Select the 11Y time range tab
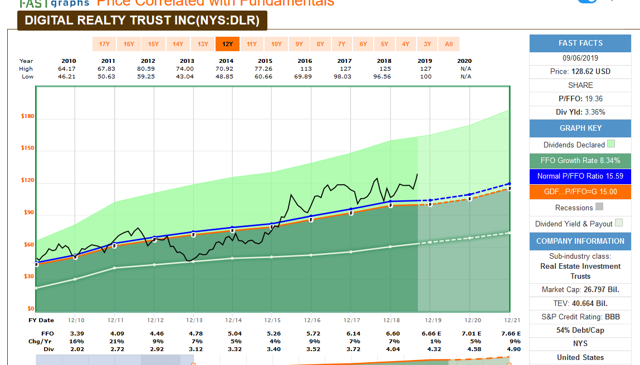Image resolution: width=640 pixels, height=365 pixels. point(252,44)
